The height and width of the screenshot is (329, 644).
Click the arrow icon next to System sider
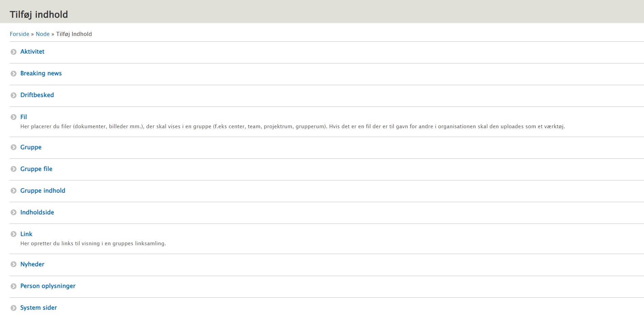(14, 308)
